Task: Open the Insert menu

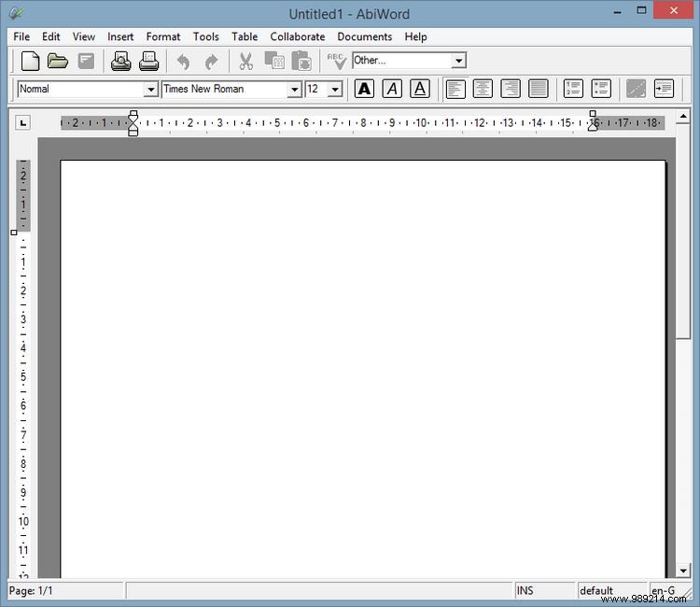Action: (x=120, y=36)
